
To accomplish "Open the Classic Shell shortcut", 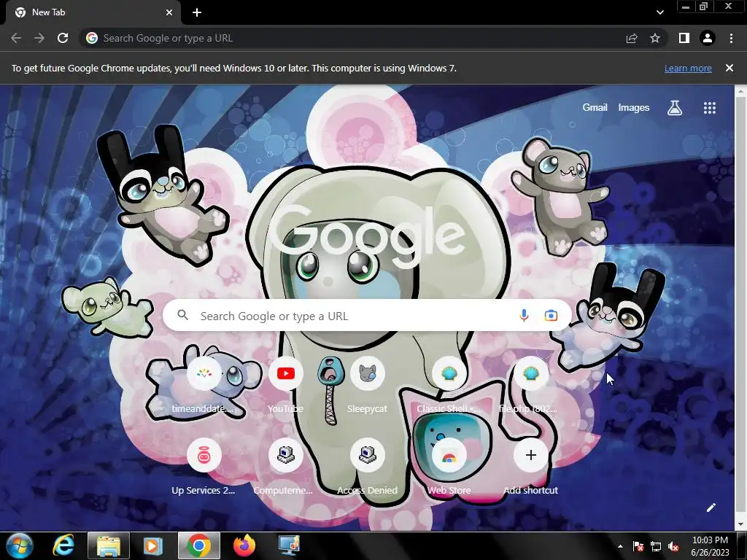I will [x=449, y=384].
